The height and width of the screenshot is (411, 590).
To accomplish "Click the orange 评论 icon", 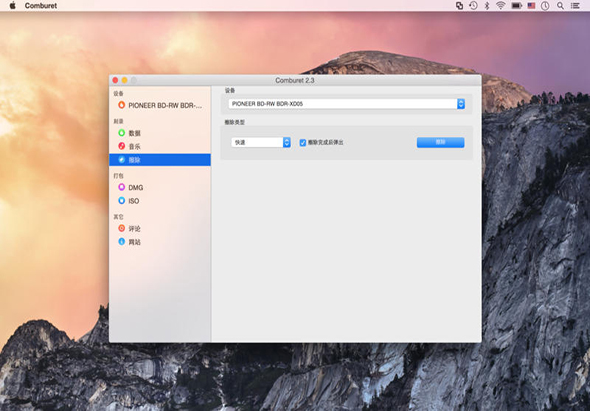I will click(x=122, y=228).
